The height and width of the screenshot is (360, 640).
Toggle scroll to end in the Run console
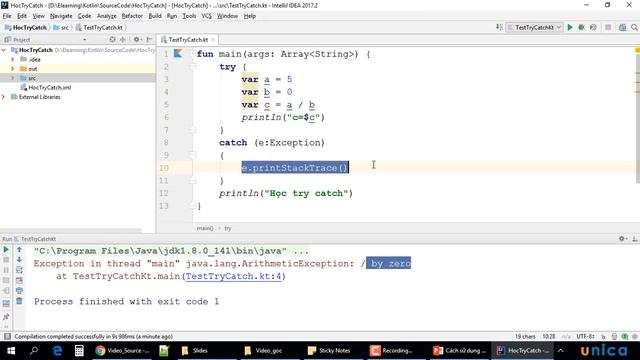coord(19,280)
